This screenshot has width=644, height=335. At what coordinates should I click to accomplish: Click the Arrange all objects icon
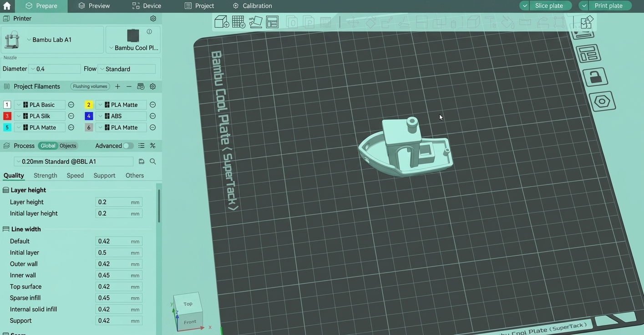[x=272, y=22]
